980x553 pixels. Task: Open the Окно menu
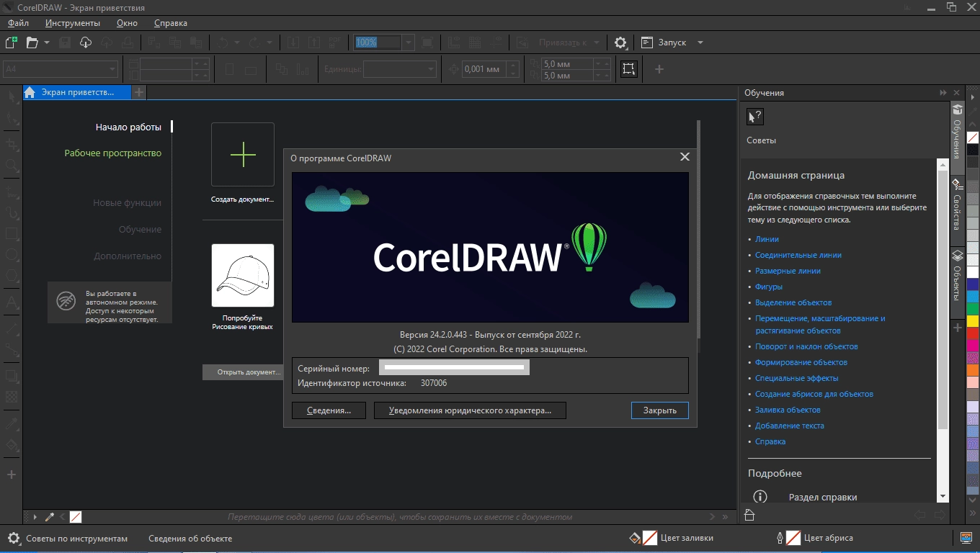coord(127,23)
